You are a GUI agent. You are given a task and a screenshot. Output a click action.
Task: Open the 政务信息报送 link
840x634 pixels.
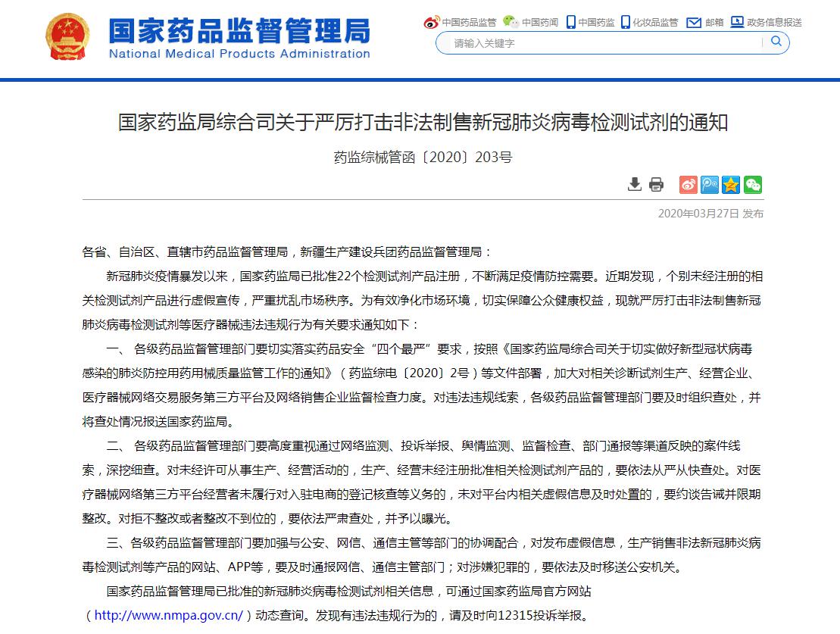point(775,23)
